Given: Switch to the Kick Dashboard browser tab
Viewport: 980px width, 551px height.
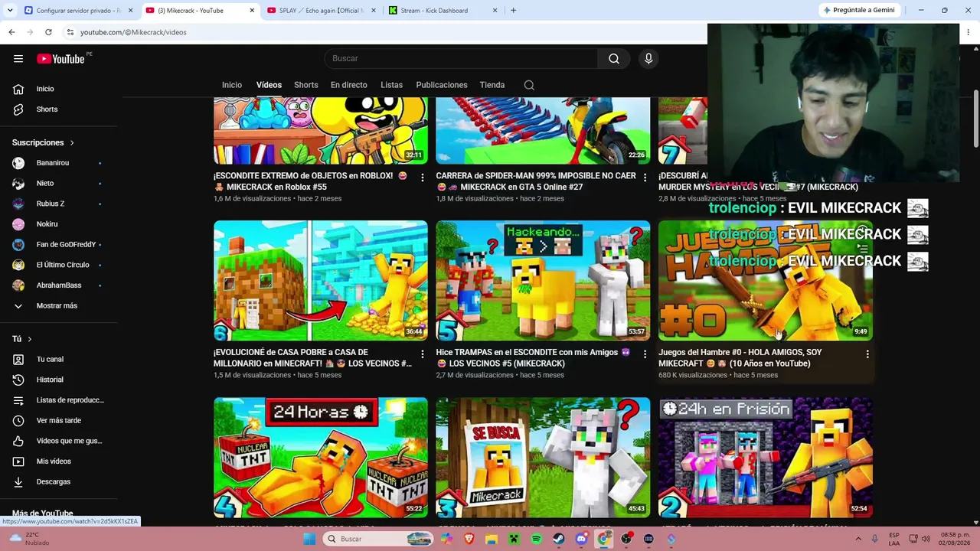Looking at the screenshot, I should (444, 11).
